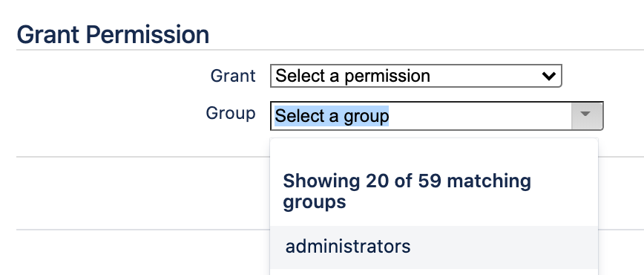Viewport: 644px width, 275px height.
Task: Click the "Grant" field label
Action: pyautogui.click(x=233, y=76)
